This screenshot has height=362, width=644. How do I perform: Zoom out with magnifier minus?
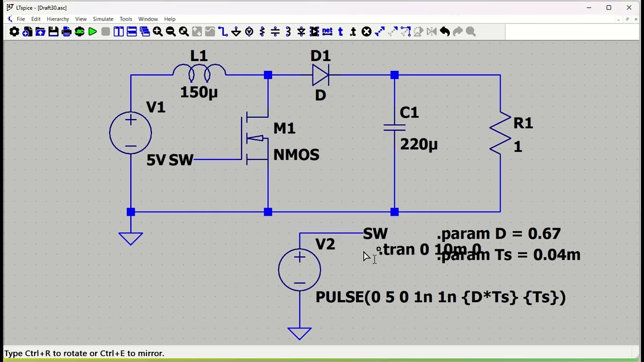171,32
